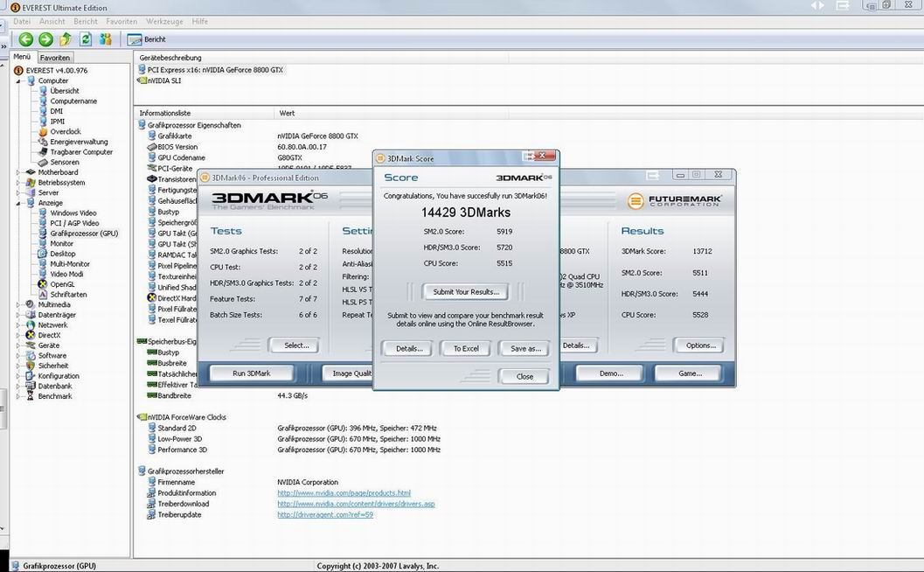Open the Datei menu
This screenshot has height=572, width=924.
tap(22, 22)
